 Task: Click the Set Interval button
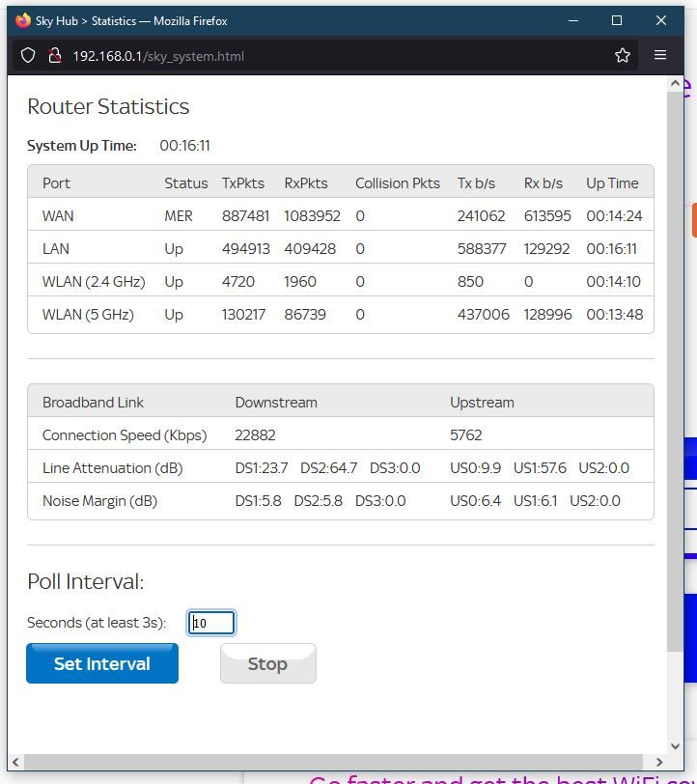tap(102, 663)
